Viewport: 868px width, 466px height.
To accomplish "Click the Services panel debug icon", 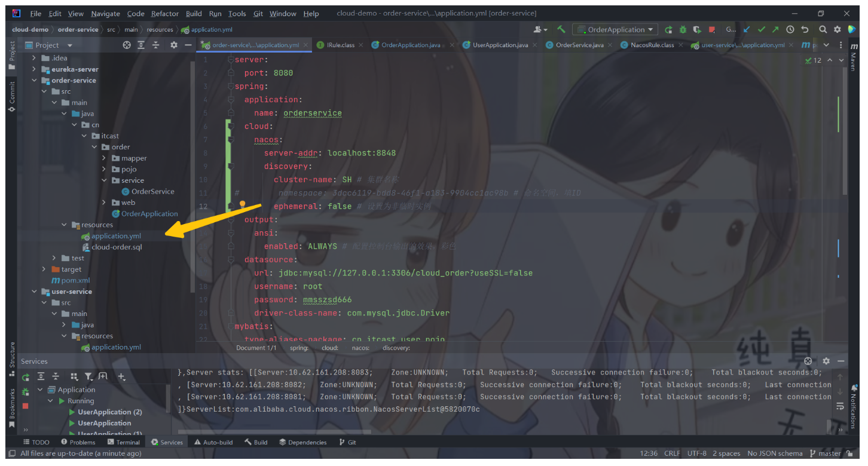I will pos(26,392).
